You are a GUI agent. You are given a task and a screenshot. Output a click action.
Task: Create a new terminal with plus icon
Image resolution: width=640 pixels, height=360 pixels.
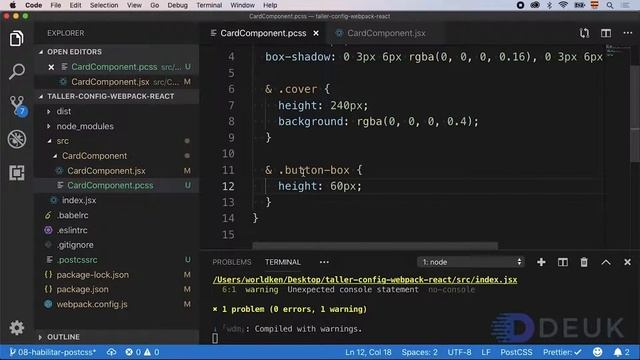coord(541,262)
